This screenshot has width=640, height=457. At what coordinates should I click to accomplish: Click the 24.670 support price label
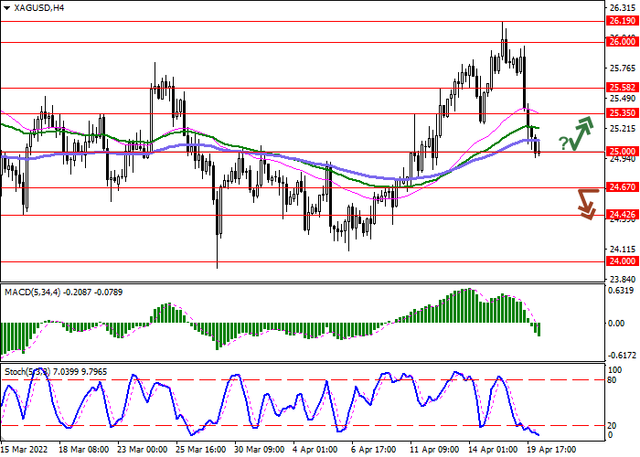point(621,188)
